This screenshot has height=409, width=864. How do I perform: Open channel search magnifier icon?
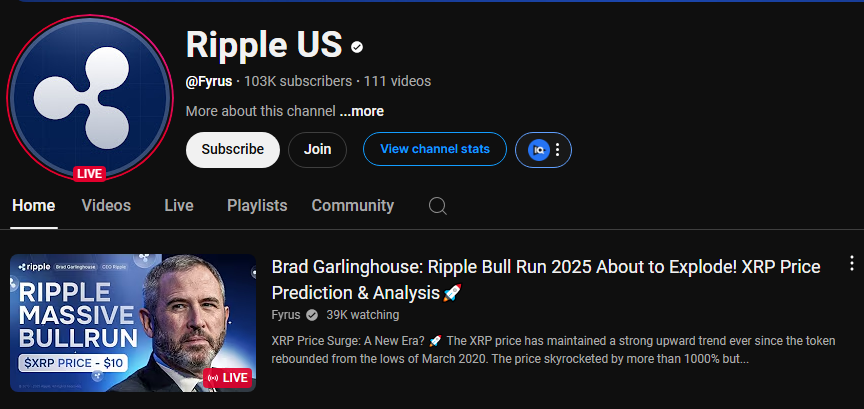click(438, 206)
